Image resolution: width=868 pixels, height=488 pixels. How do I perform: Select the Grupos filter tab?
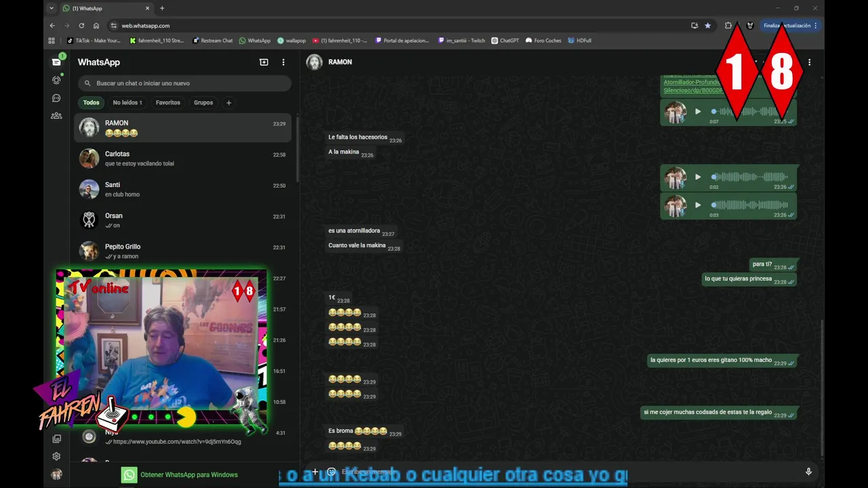point(203,103)
